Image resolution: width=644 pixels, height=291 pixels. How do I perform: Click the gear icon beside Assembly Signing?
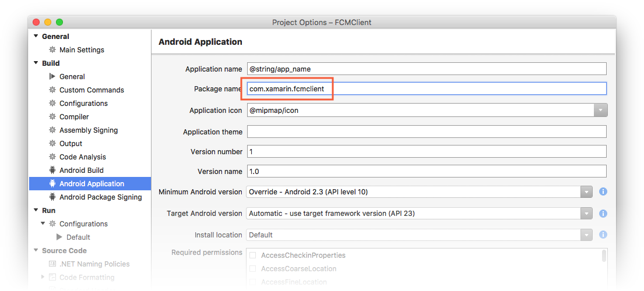[52, 130]
